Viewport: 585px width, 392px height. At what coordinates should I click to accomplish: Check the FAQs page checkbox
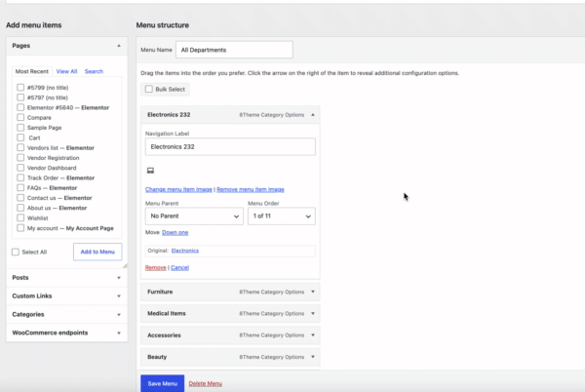[20, 187]
